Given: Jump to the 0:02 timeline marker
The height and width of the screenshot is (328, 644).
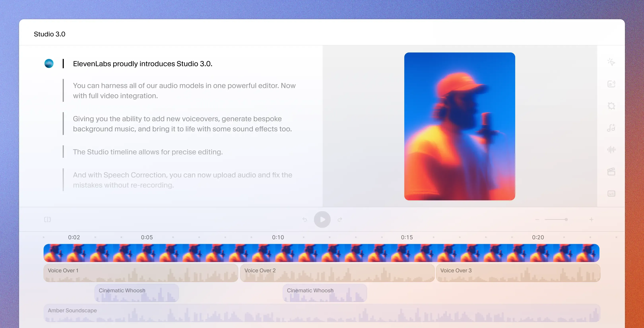Looking at the screenshot, I should [74, 237].
